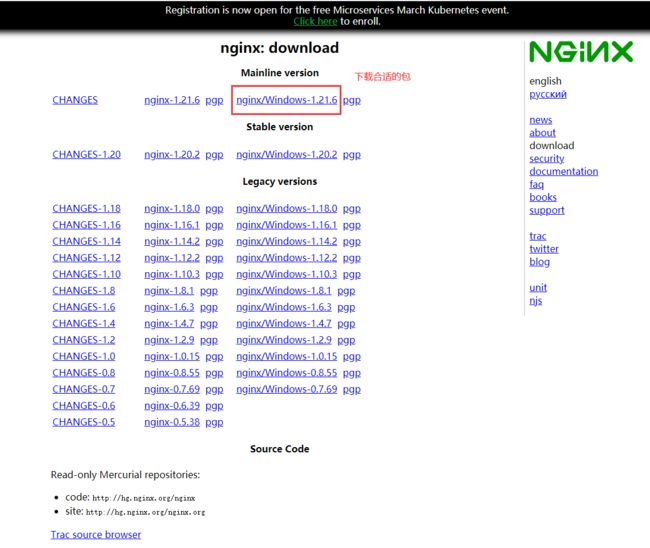Screen dimensions: 650x548
Task: Open CHANGES-1.10 link
Action: (87, 274)
